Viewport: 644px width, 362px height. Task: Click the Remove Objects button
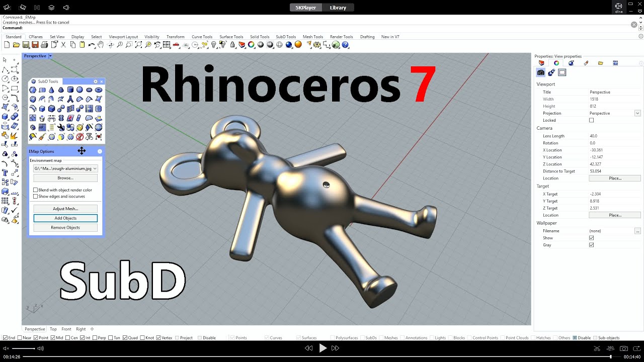65,228
